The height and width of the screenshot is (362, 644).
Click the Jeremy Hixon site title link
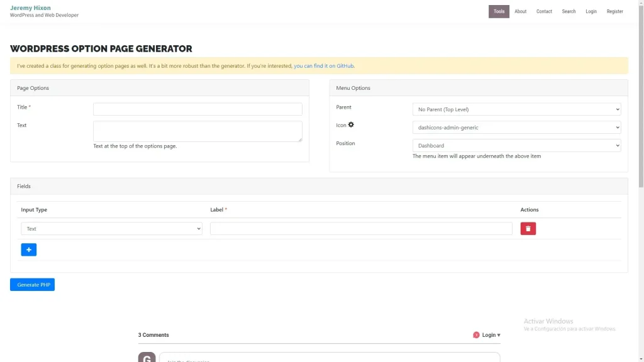[x=30, y=8]
